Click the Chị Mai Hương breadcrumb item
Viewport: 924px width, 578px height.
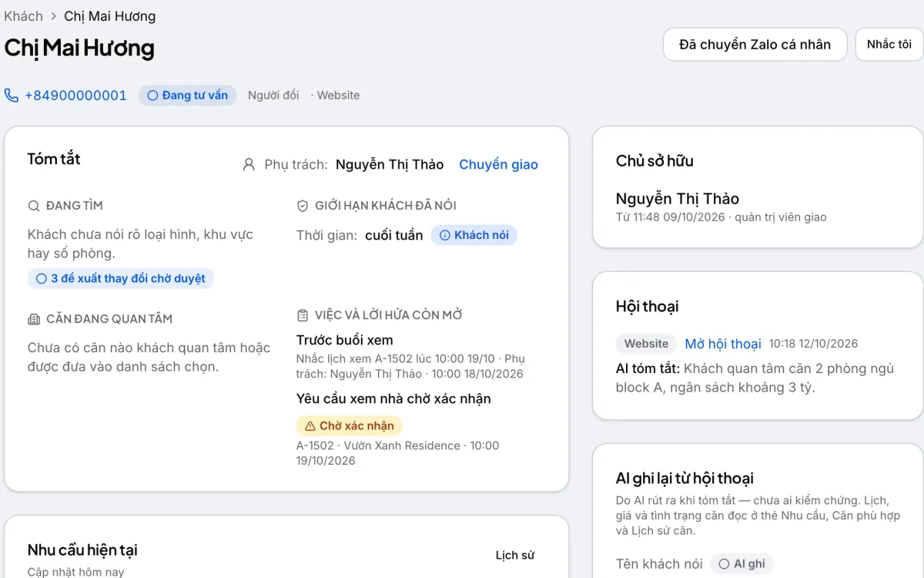109,15
